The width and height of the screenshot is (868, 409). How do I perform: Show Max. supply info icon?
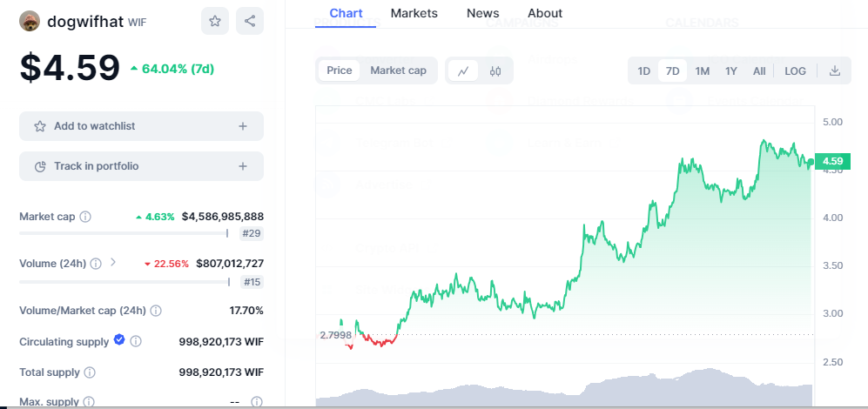(89, 401)
